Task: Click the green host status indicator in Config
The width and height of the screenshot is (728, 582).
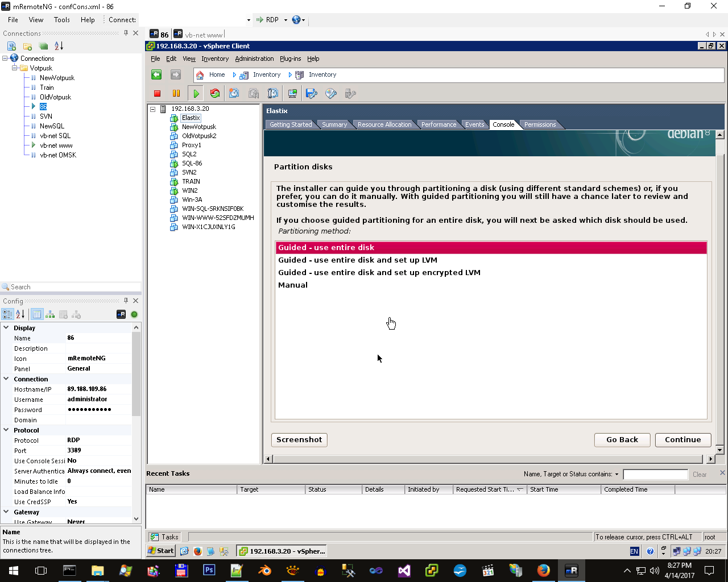Action: 134,314
